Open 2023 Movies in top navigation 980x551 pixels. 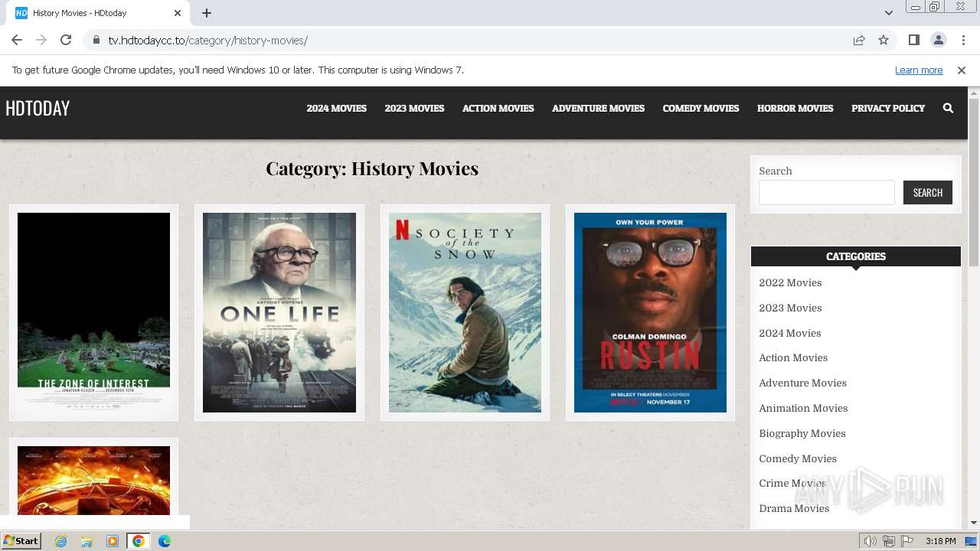(x=414, y=108)
